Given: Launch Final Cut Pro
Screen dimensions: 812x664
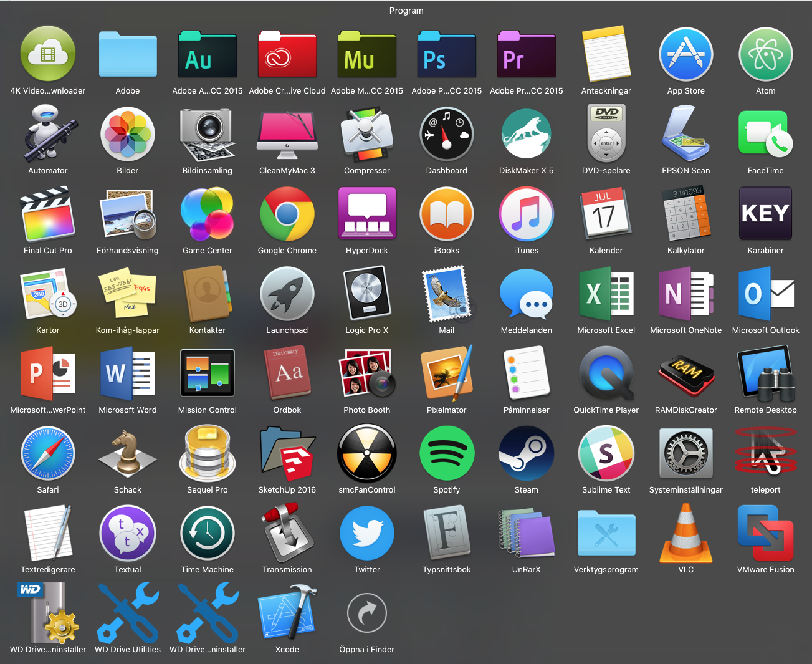Looking at the screenshot, I should (x=48, y=213).
